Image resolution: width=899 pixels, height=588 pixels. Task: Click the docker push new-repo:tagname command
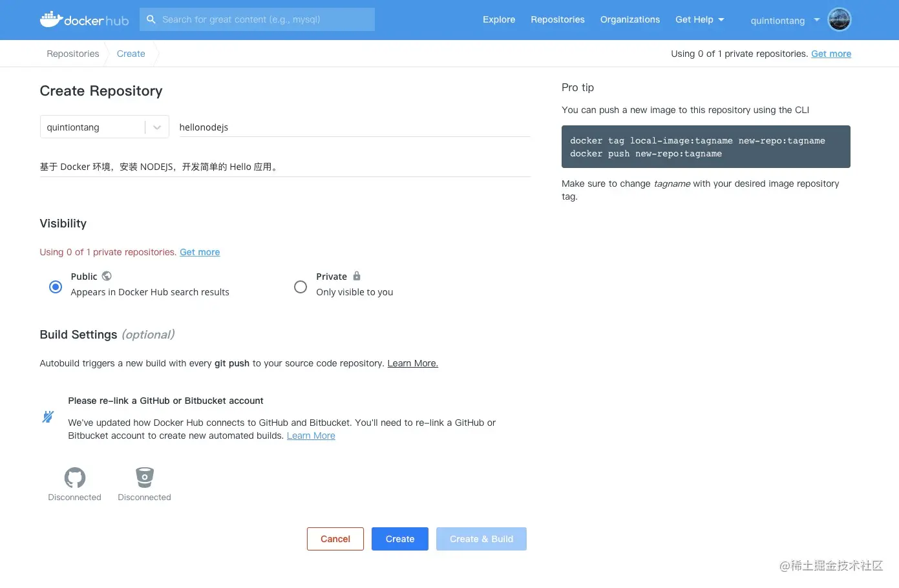tap(646, 153)
